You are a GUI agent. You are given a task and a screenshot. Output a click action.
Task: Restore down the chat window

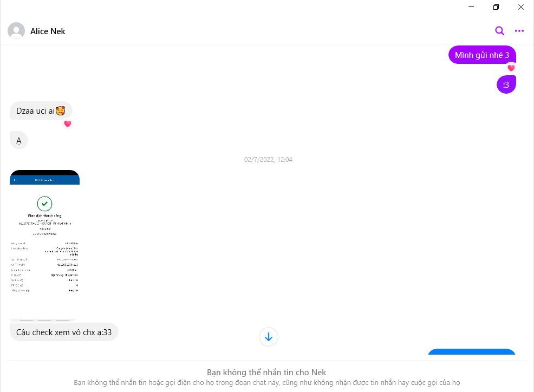tap(496, 7)
